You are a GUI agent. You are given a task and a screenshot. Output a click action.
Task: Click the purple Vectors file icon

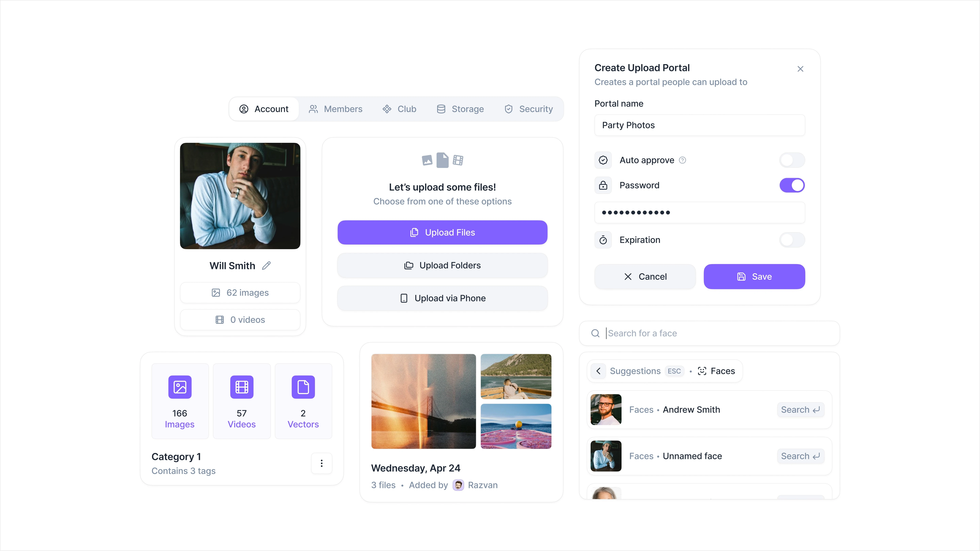pos(303,387)
